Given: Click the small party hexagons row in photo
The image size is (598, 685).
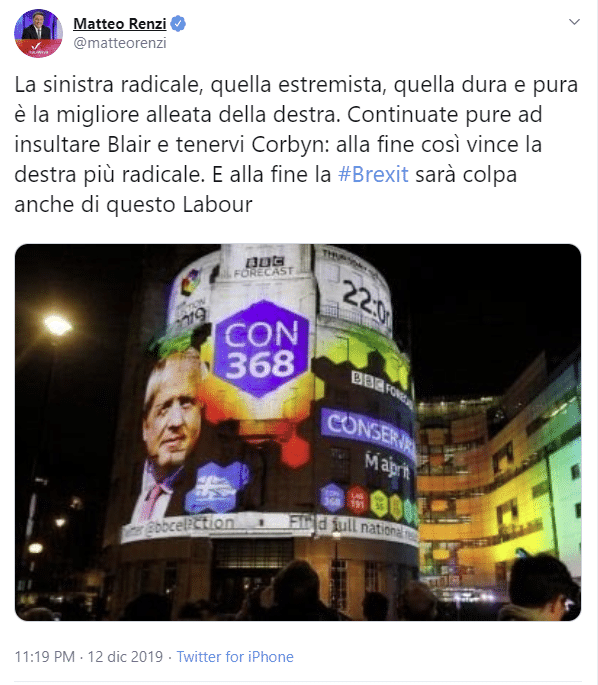Looking at the screenshot, I should click(367, 501).
